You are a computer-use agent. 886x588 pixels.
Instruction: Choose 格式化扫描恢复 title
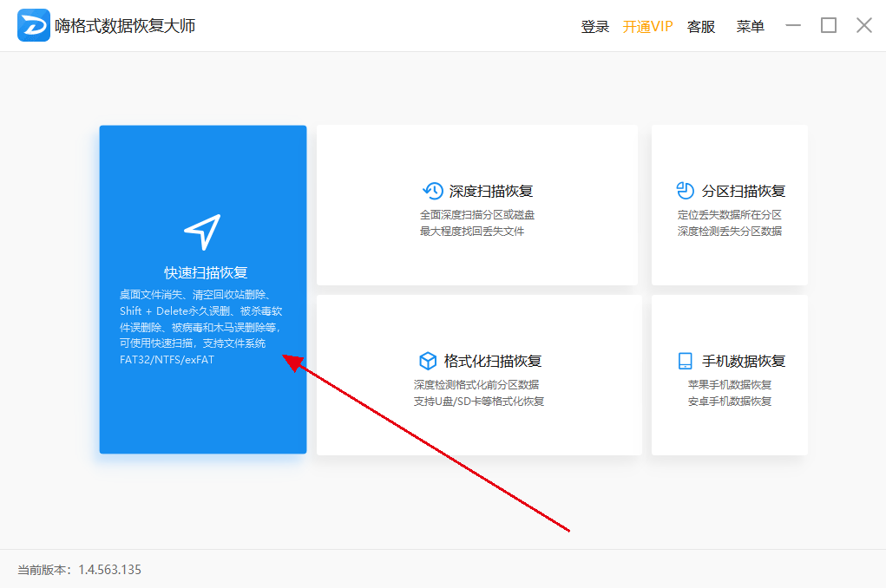(x=493, y=361)
